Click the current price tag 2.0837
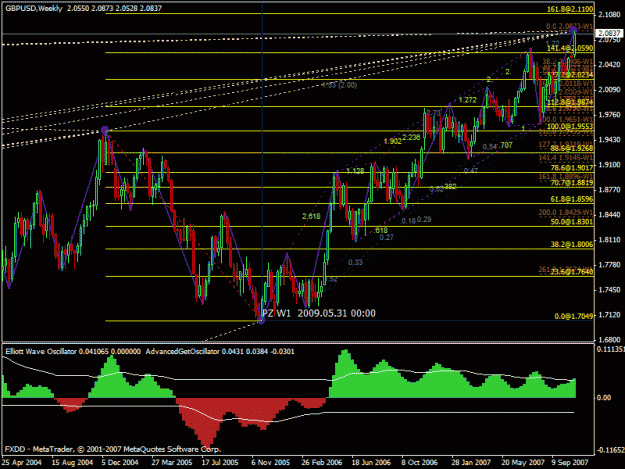Image resolution: width=625 pixels, height=469 pixels. click(x=609, y=33)
